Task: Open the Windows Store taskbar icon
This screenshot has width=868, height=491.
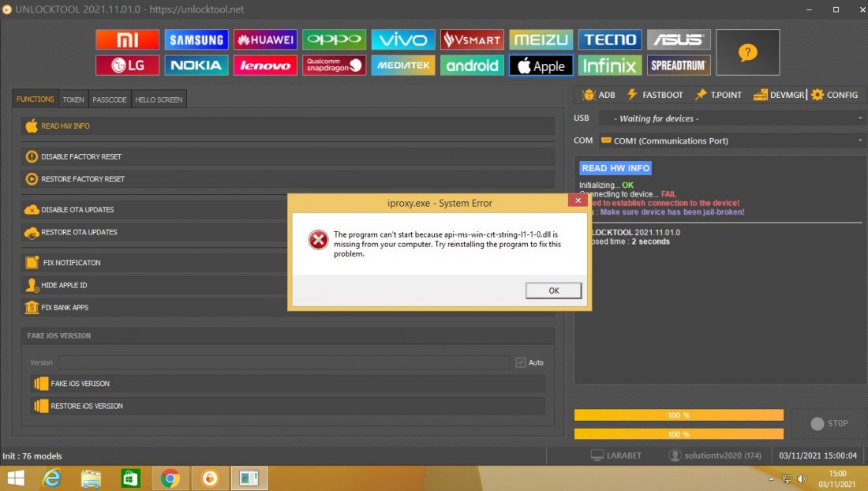Action: (x=131, y=478)
